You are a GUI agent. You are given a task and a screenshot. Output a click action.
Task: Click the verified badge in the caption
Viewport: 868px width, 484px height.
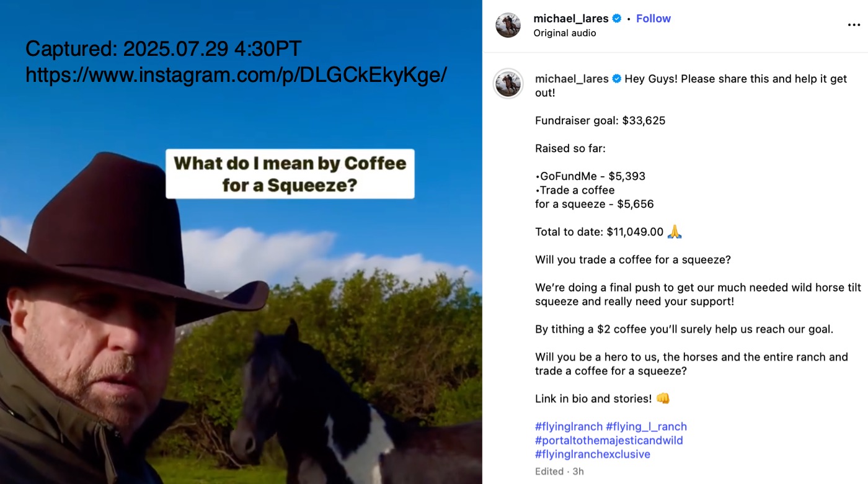[617, 79]
